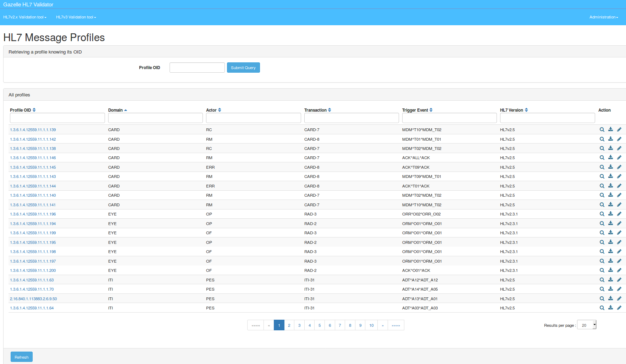Click the Profile OID column filter box
626x364 pixels.
pos(57,118)
